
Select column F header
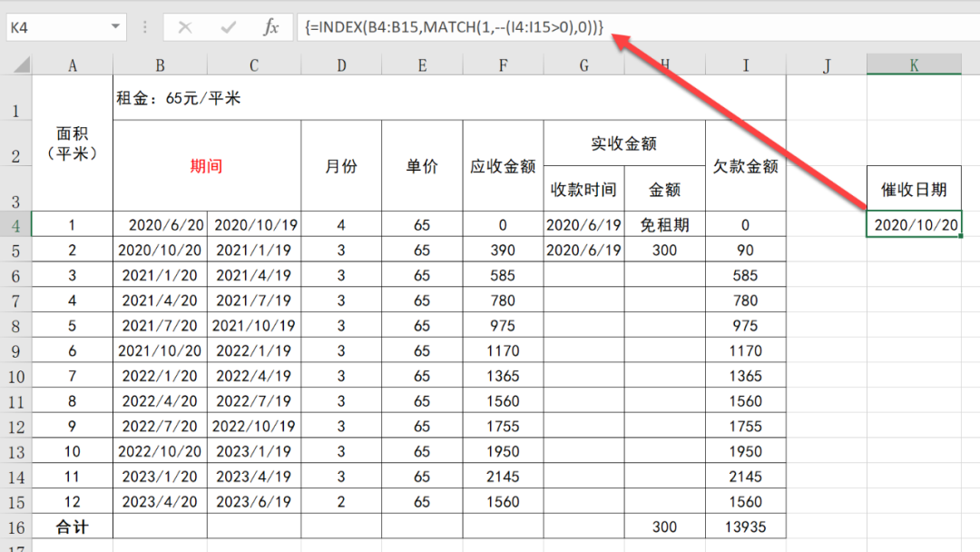coord(503,65)
